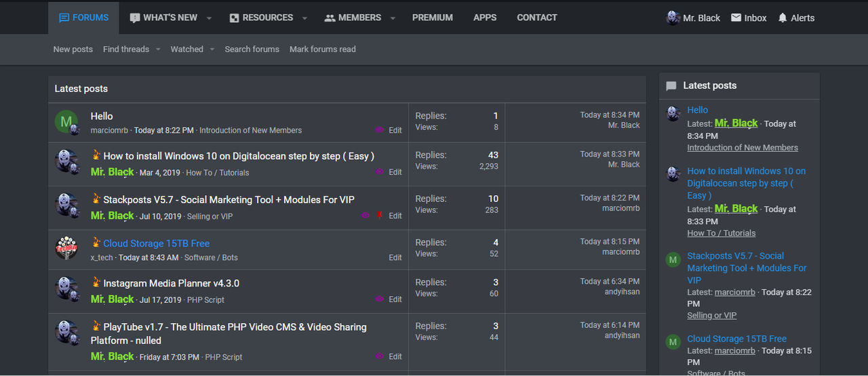
Task: Click Mark forums read link
Action: coord(323,49)
